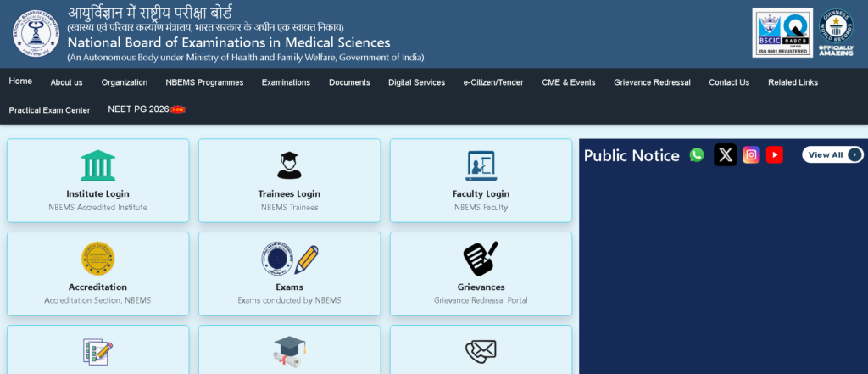Click 'NBEMS Faculty' subtitle text
This screenshot has height=374, width=868.
point(481,207)
